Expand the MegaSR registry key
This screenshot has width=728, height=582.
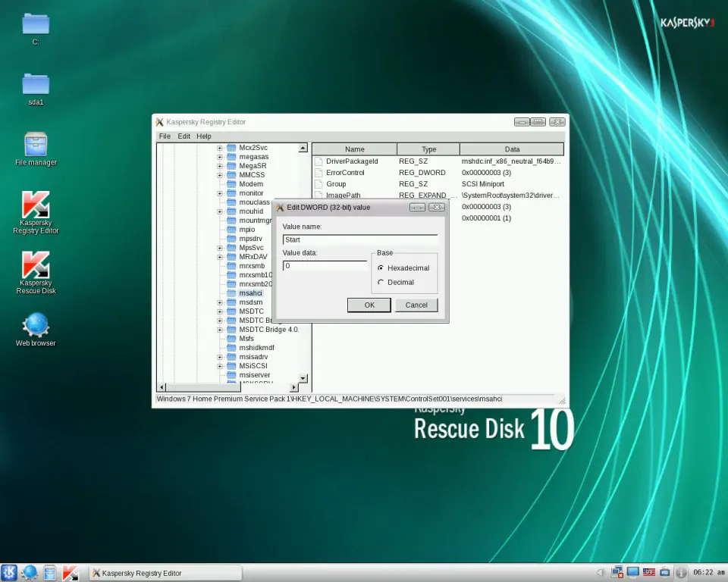[x=220, y=166]
